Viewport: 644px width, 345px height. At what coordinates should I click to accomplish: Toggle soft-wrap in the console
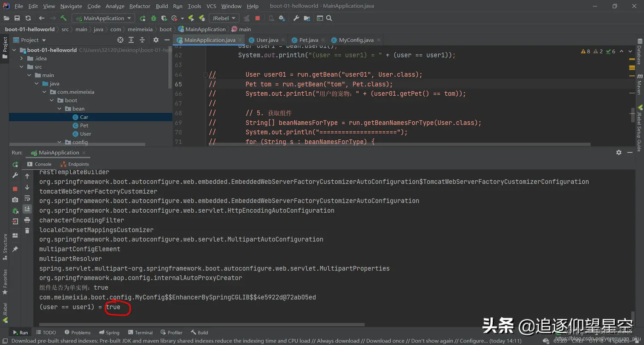(x=27, y=198)
